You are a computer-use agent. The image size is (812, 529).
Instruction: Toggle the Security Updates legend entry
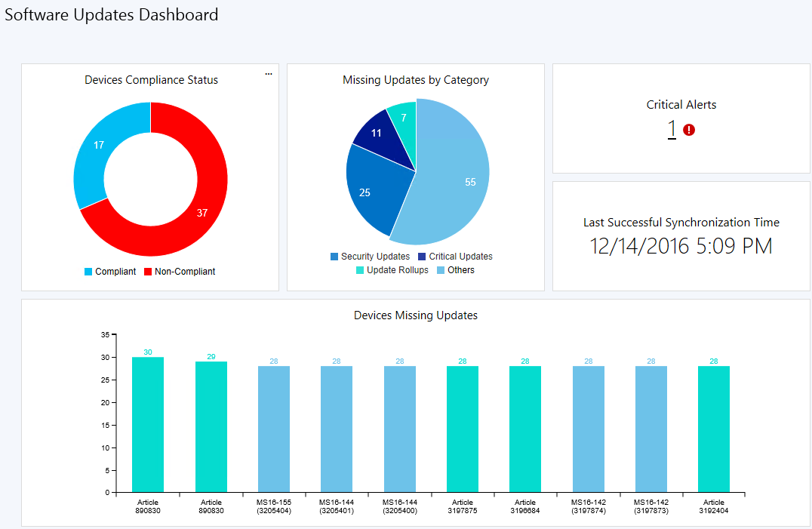(x=370, y=257)
